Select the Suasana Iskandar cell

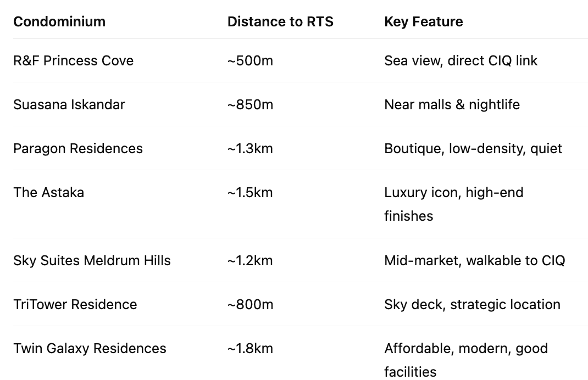pos(69,104)
